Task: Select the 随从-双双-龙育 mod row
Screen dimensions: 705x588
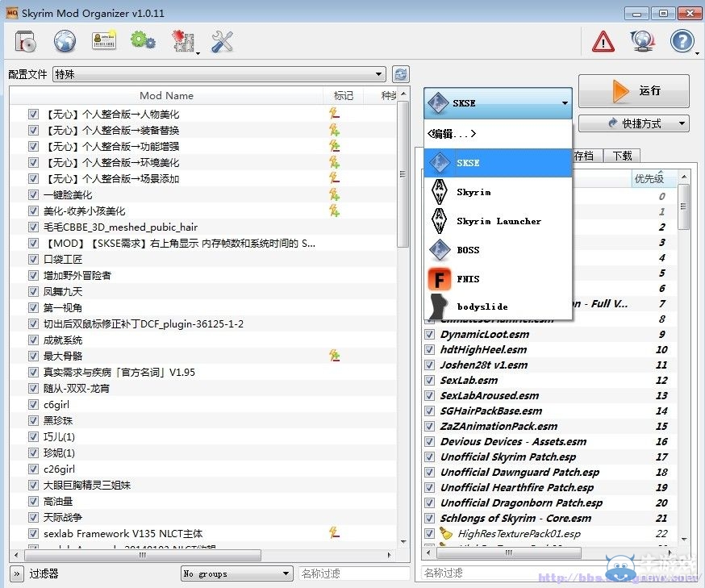Action: pos(203,389)
